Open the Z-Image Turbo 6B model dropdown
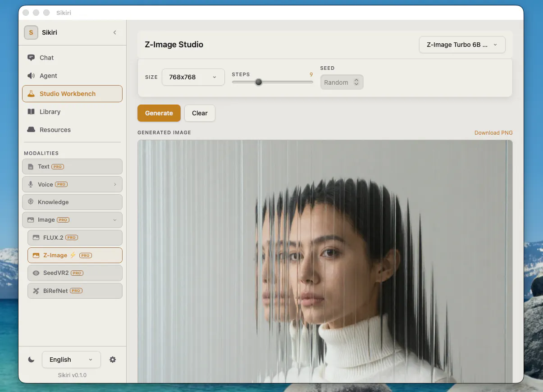The height and width of the screenshot is (392, 543). pos(462,45)
